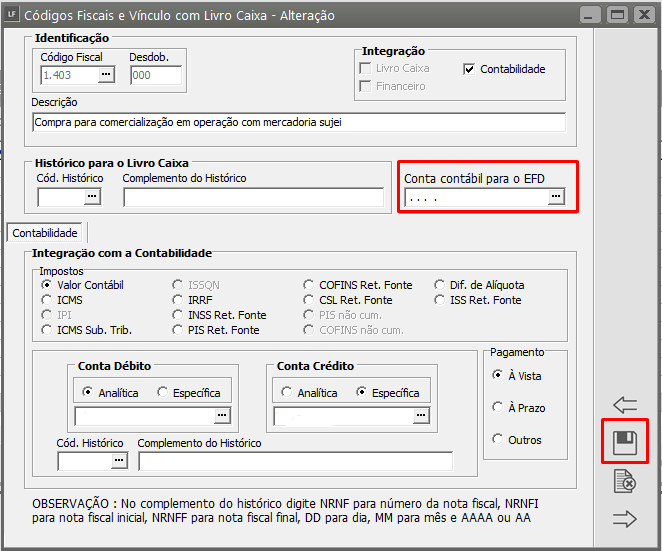Select IRRF tax radio button
The height and width of the screenshot is (551, 662).
pyautogui.click(x=179, y=300)
